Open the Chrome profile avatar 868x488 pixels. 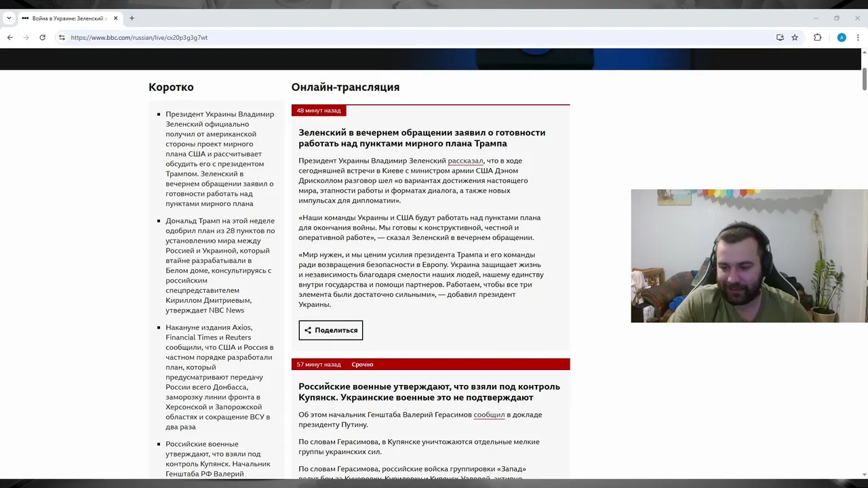tap(842, 37)
